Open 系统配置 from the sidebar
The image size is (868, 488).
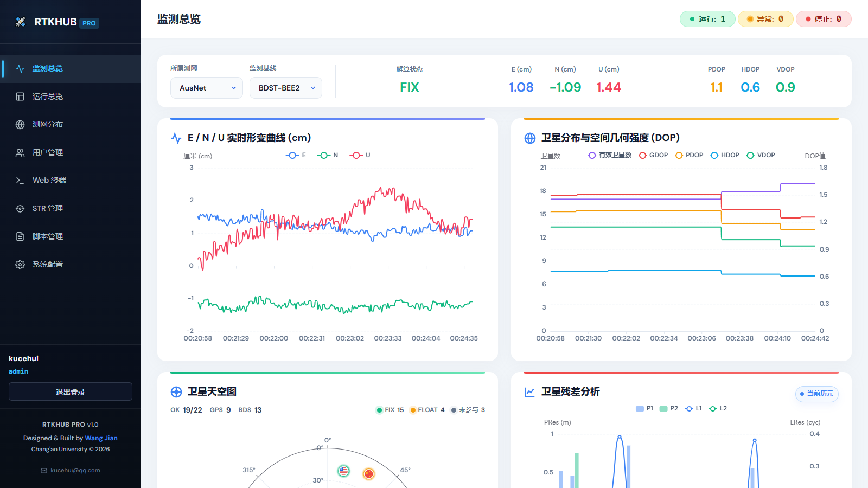[71, 265]
